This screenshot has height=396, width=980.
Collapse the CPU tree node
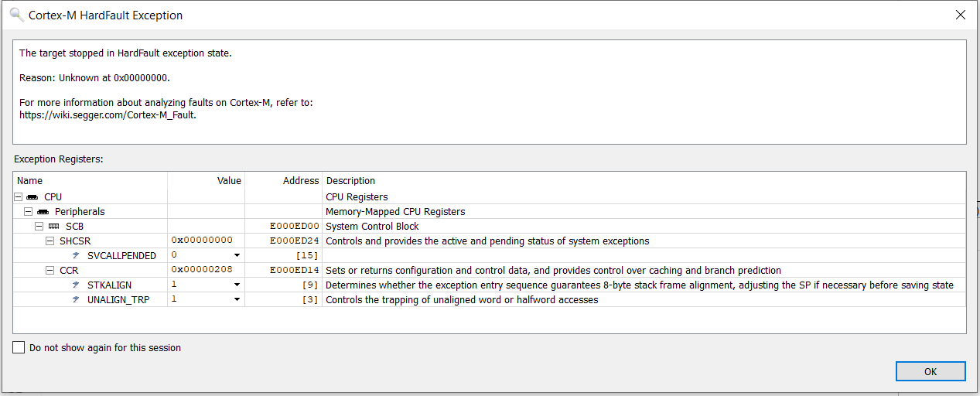19,197
